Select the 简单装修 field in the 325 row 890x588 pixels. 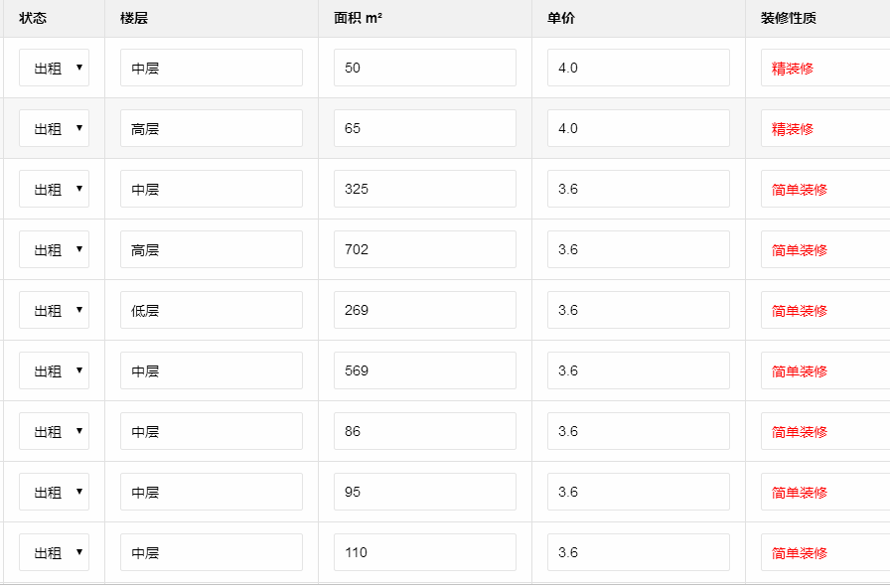824,189
